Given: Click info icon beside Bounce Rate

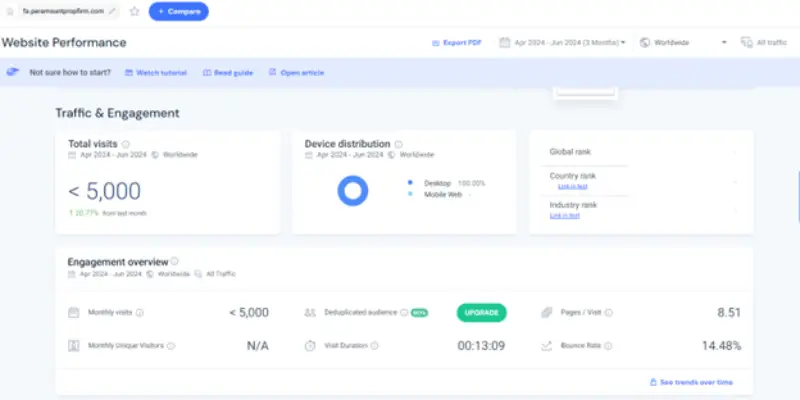Looking at the screenshot, I should tap(608, 346).
